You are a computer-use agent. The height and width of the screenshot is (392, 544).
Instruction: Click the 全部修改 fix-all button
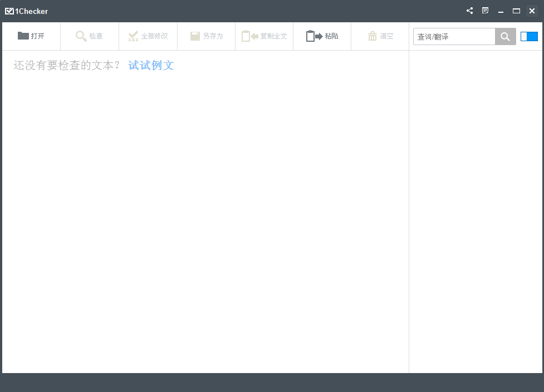point(148,36)
